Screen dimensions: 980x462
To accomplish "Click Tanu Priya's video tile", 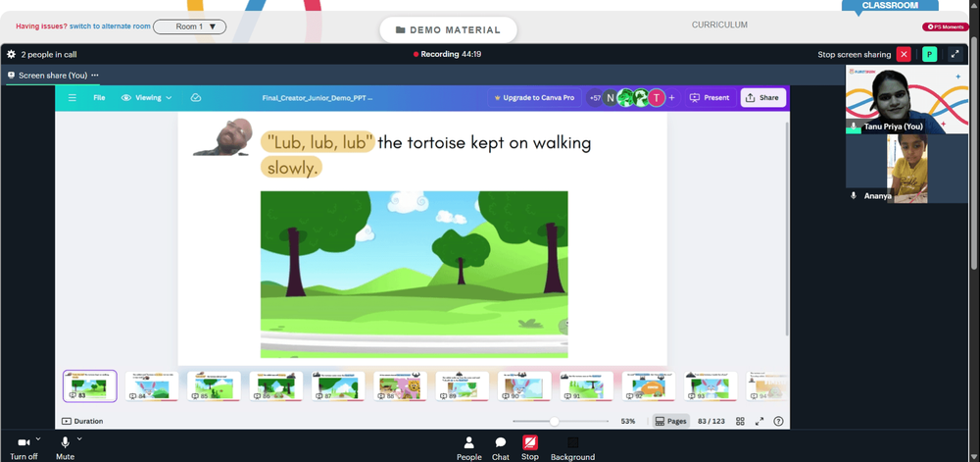I will pyautogui.click(x=906, y=99).
